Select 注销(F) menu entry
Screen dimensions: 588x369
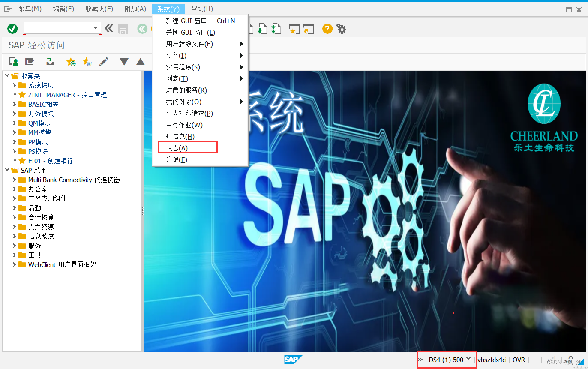[x=200, y=159]
